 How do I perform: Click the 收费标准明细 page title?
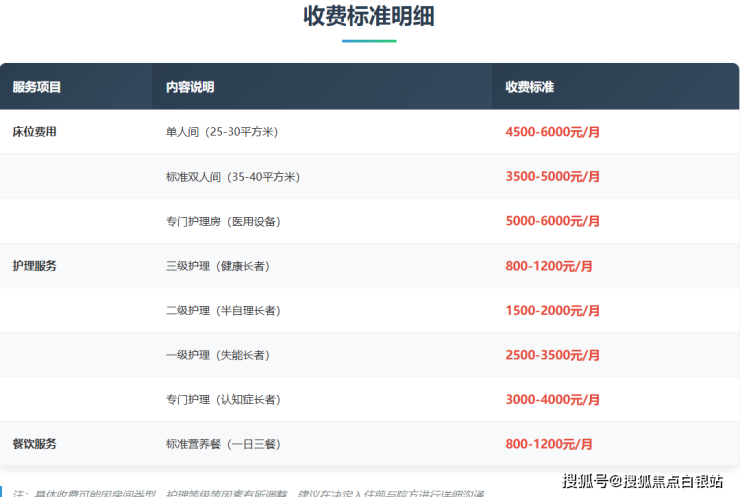[x=369, y=16]
